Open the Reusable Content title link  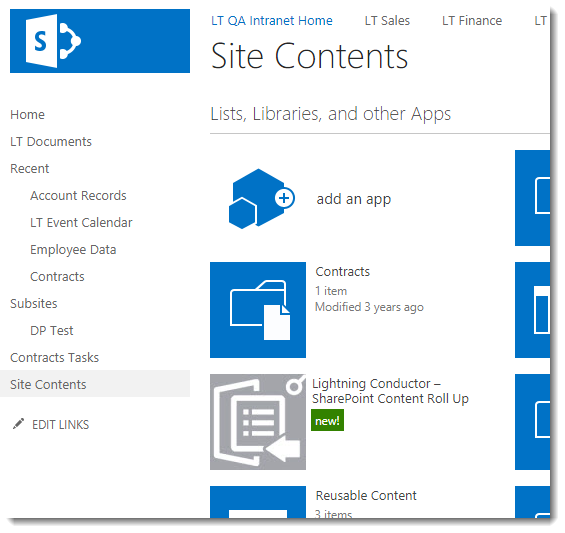pyautogui.click(x=366, y=496)
